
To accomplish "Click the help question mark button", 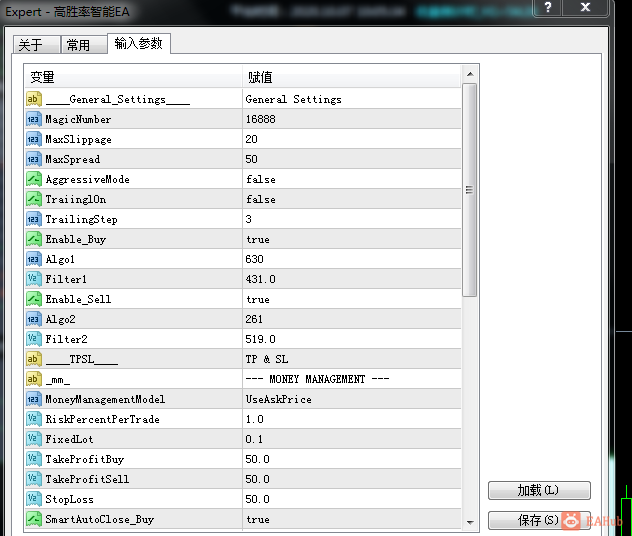I will [547, 7].
